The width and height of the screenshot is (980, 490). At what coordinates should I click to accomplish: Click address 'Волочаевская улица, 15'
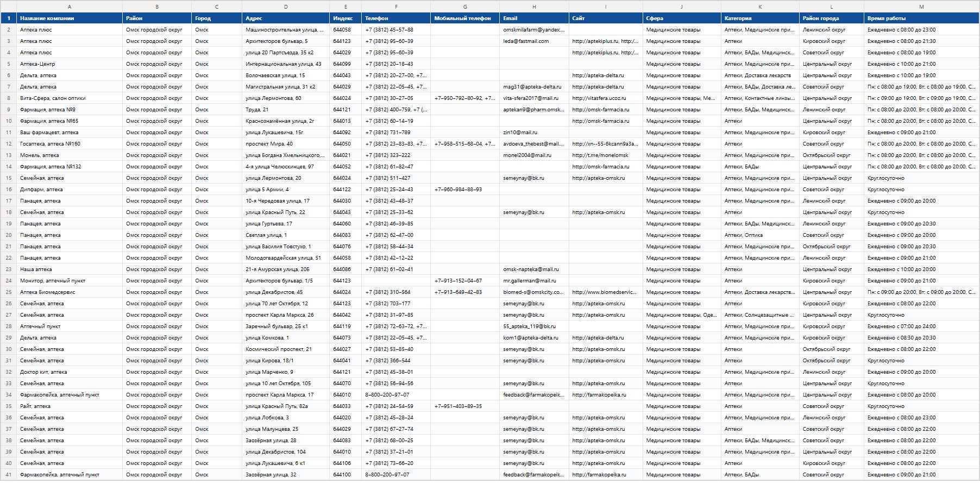[x=286, y=76]
